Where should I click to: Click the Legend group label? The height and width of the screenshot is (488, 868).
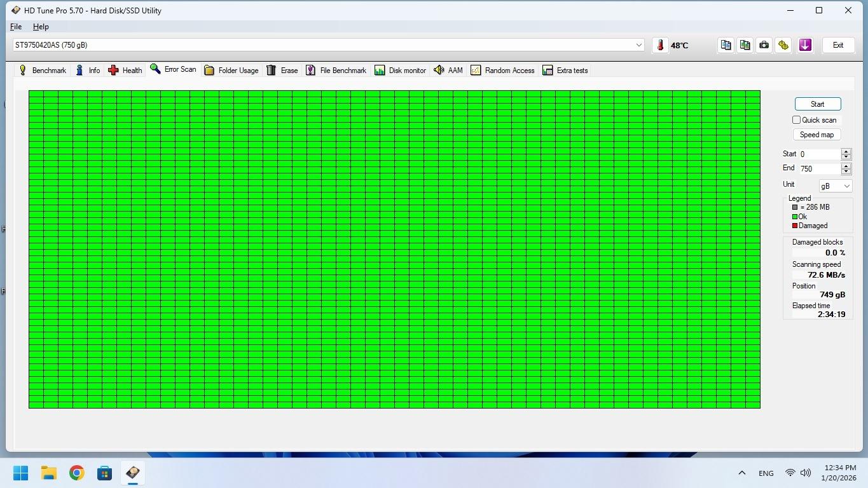coord(799,198)
